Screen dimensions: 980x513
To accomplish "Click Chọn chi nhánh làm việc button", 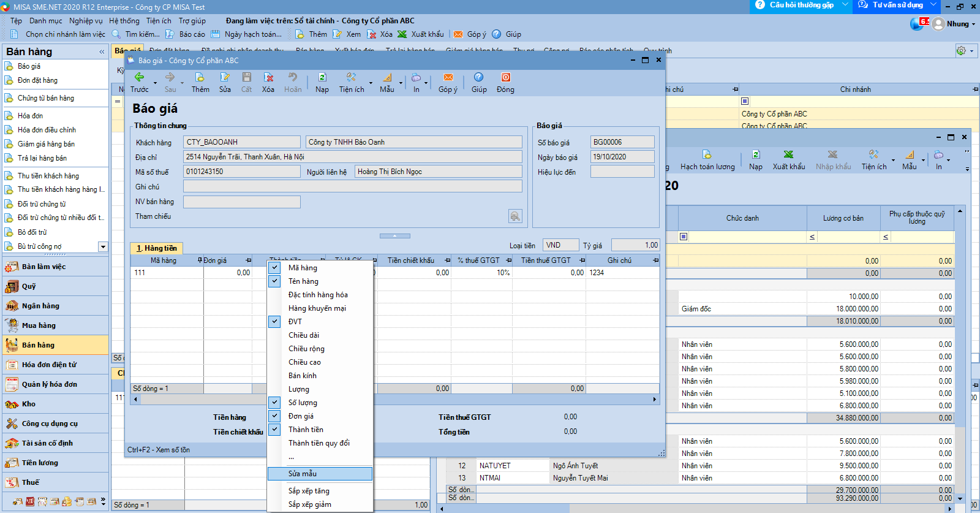I will [59, 34].
